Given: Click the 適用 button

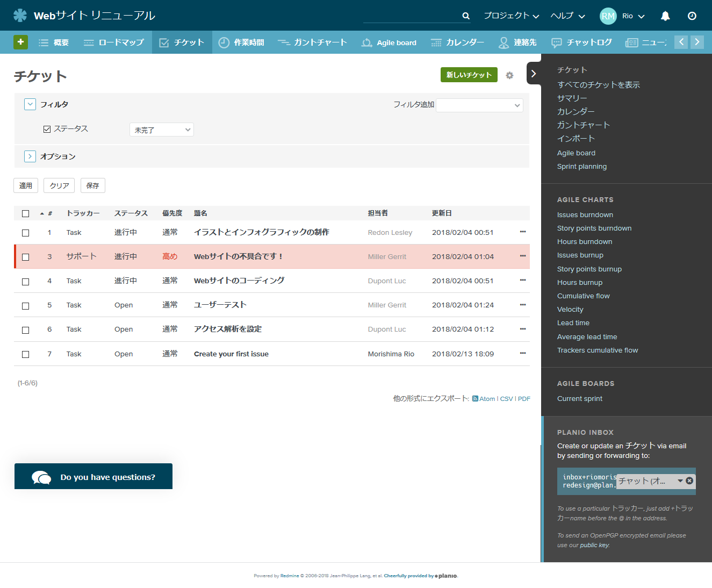Looking at the screenshot, I should point(26,185).
